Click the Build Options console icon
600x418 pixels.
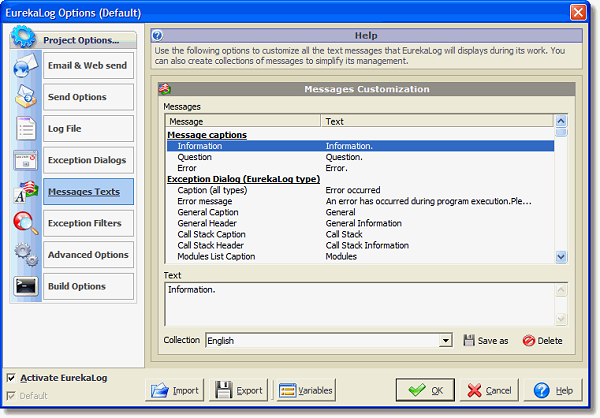[x=26, y=286]
